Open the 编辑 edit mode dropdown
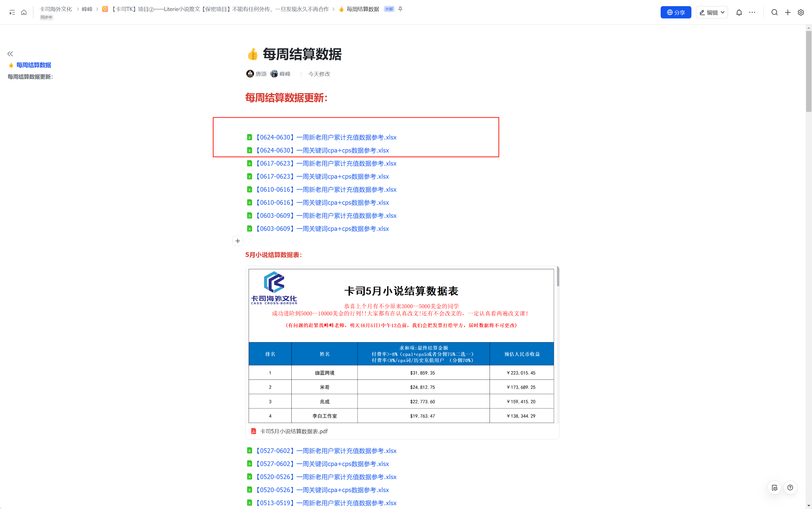 point(712,13)
